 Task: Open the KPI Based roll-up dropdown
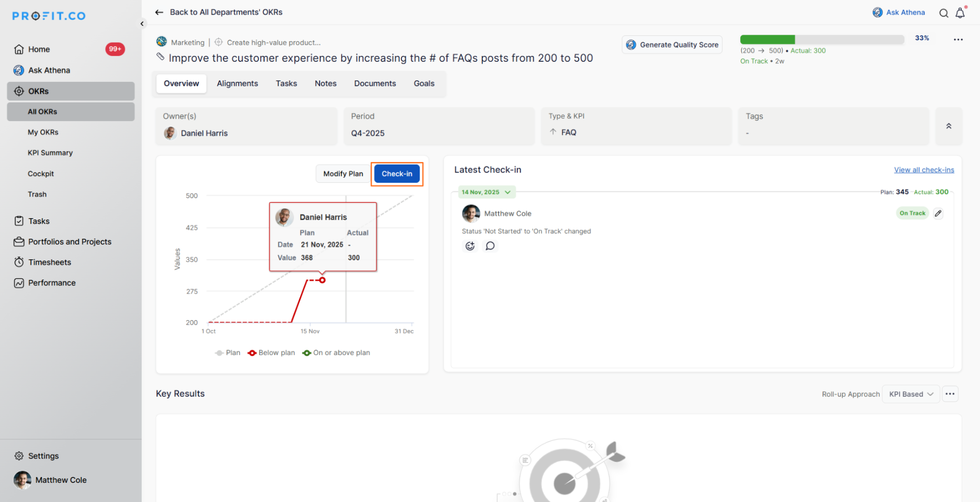tap(911, 394)
